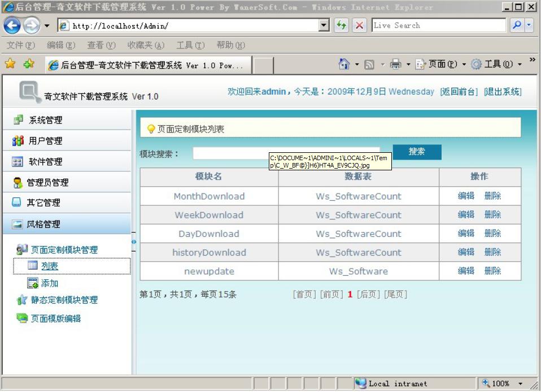Viewport: 541px width, 392px height.
Task: Focus the Live Search box
Action: [x=439, y=25]
